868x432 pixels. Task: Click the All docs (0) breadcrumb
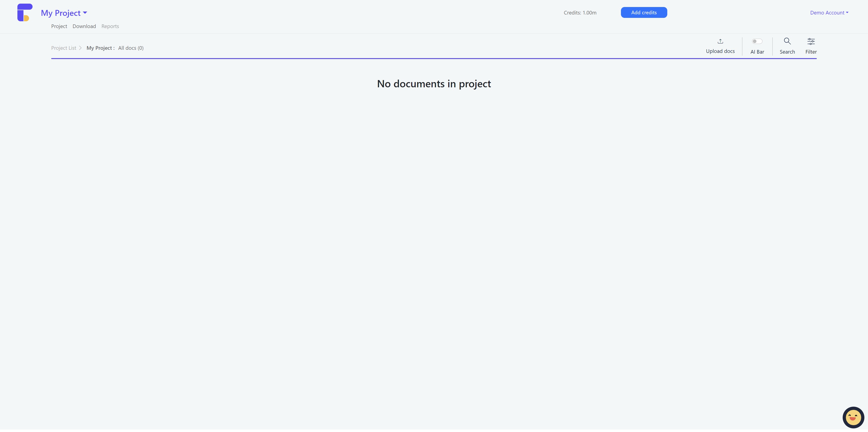131,48
